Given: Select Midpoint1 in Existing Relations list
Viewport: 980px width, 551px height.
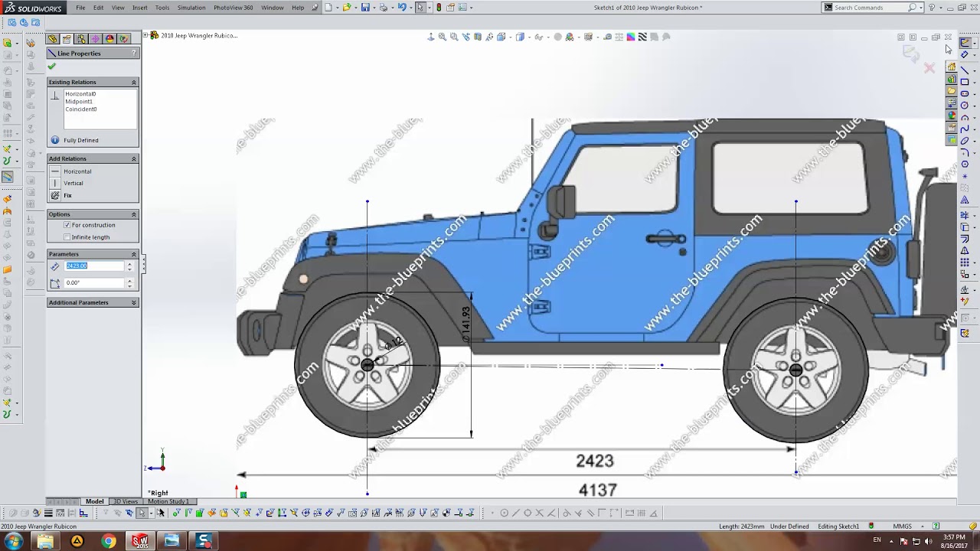Looking at the screenshot, I should coord(79,102).
